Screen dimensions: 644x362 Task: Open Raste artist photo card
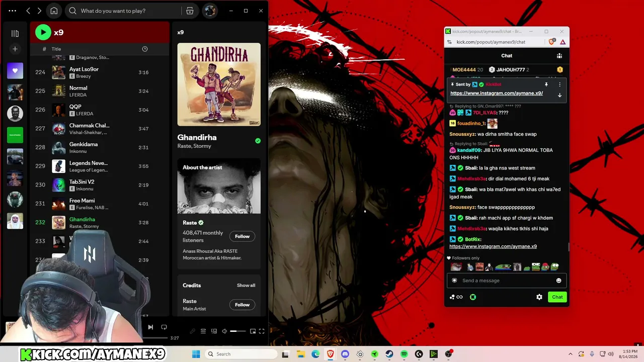tap(219, 186)
